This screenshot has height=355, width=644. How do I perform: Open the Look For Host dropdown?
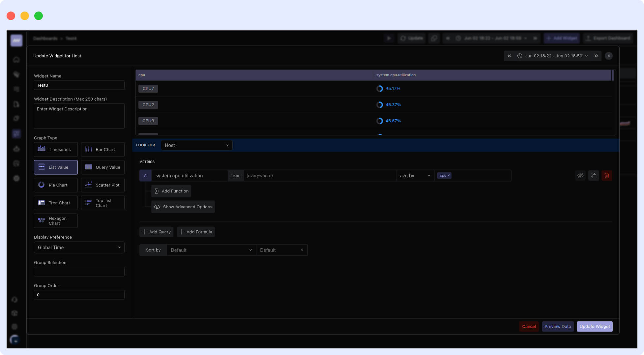(196, 145)
